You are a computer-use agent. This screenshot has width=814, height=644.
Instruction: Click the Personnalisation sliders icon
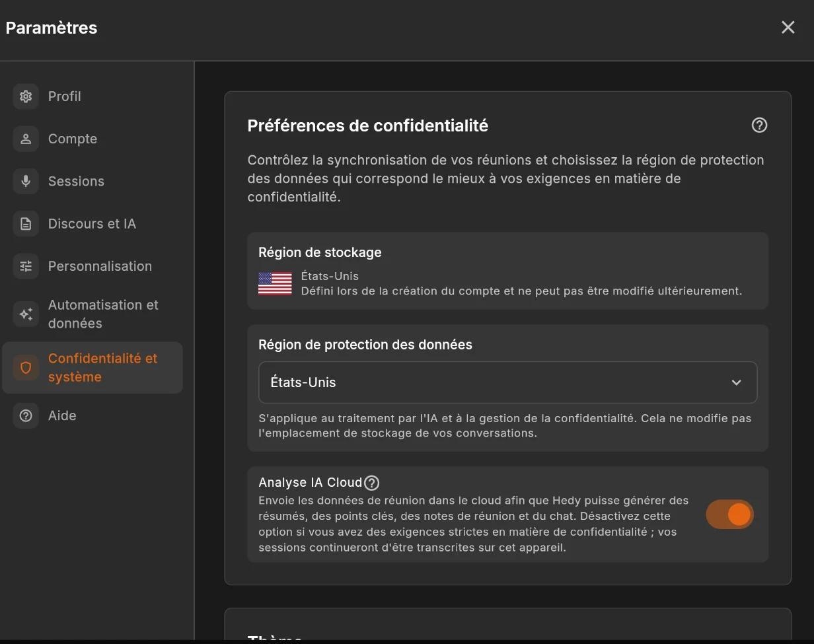tap(26, 266)
